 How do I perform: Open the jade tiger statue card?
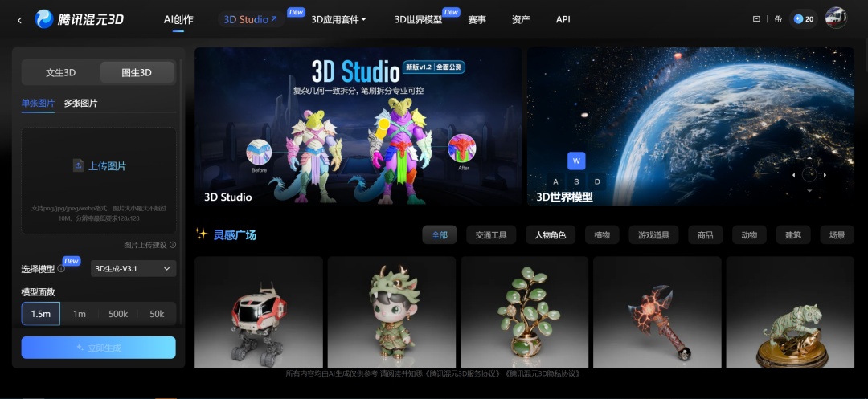click(x=790, y=312)
